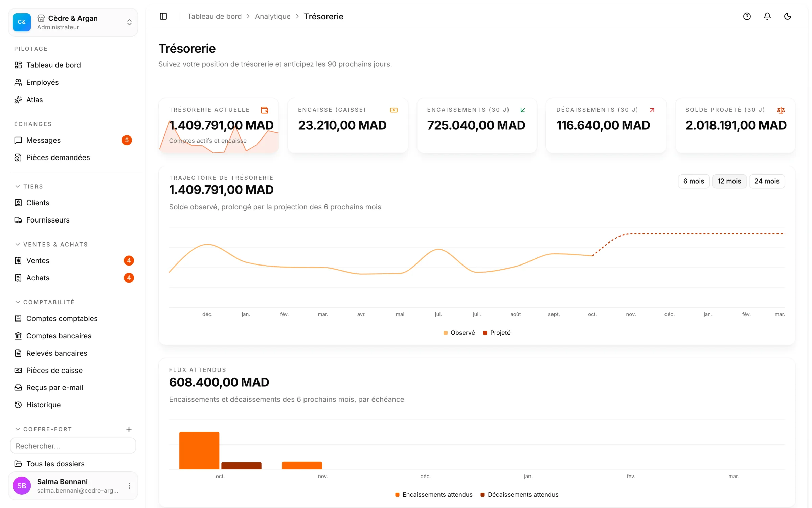812x508 pixels.
Task: Click the Pièces demandées icon
Action: [x=18, y=157]
